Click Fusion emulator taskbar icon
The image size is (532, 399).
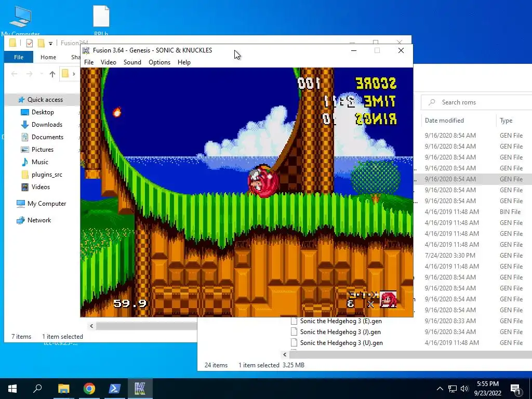click(140, 389)
